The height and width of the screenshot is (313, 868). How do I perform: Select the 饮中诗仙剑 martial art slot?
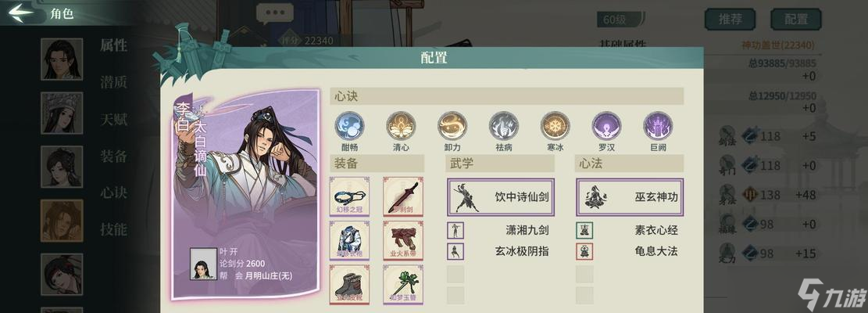pyautogui.click(x=501, y=197)
